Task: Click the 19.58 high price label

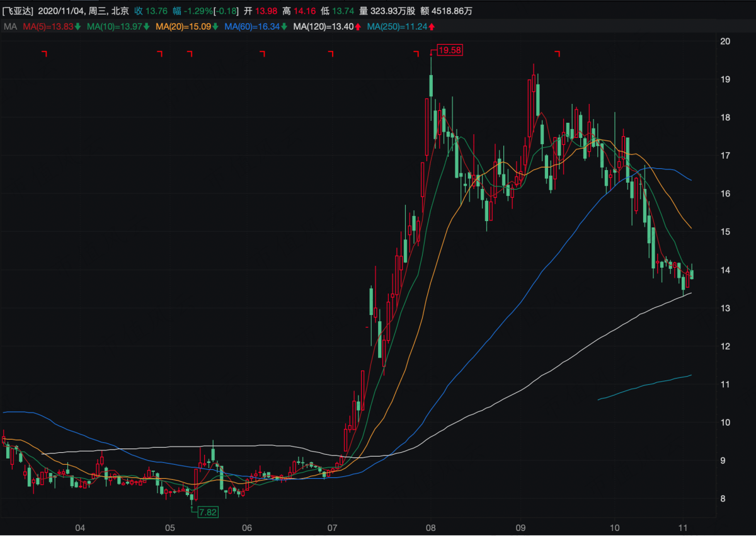Action: click(x=450, y=50)
